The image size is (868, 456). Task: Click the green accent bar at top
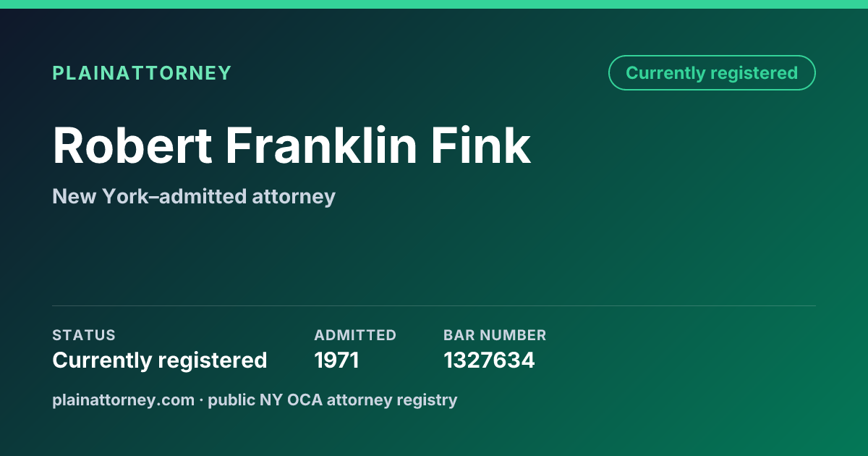click(434, 4)
